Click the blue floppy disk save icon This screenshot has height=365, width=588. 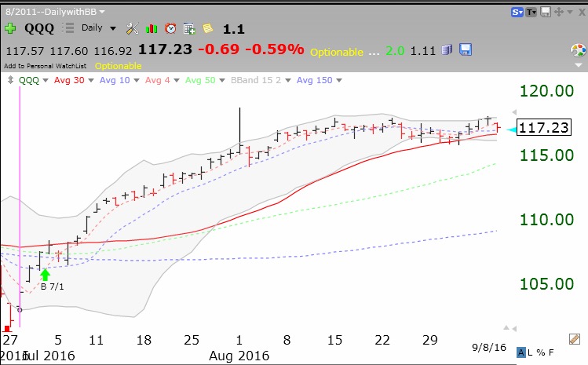coord(466,49)
